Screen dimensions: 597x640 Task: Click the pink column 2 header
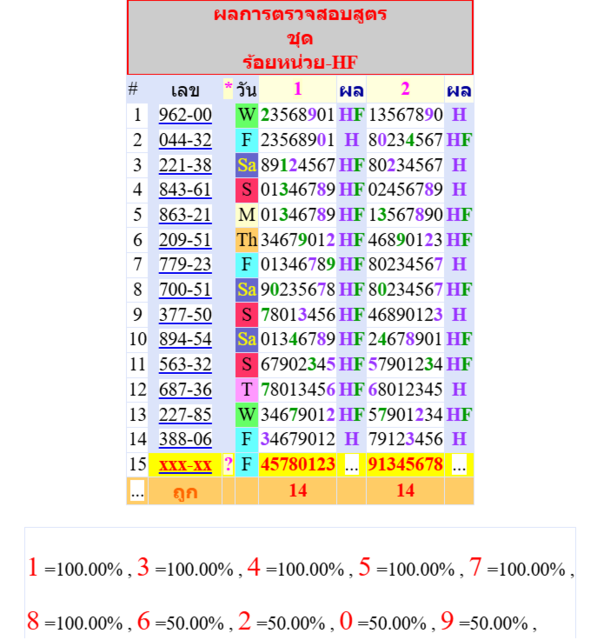405,89
